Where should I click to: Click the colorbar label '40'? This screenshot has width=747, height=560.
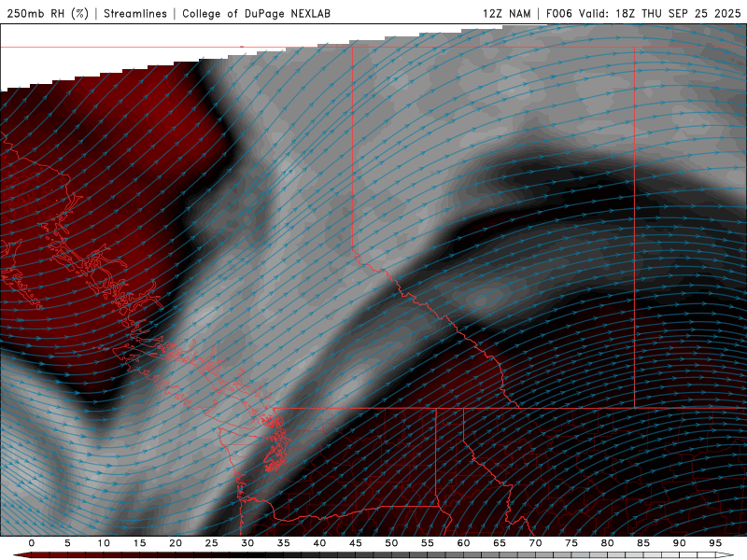tap(319, 543)
